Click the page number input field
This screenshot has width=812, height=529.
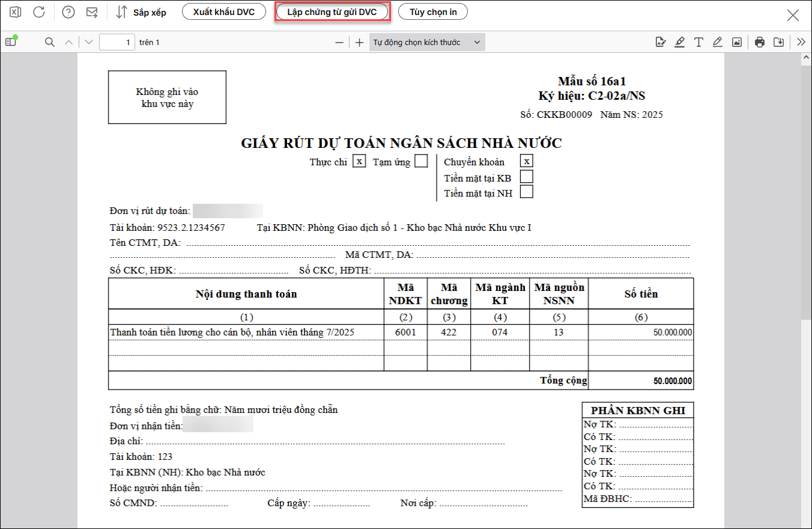pyautogui.click(x=117, y=42)
